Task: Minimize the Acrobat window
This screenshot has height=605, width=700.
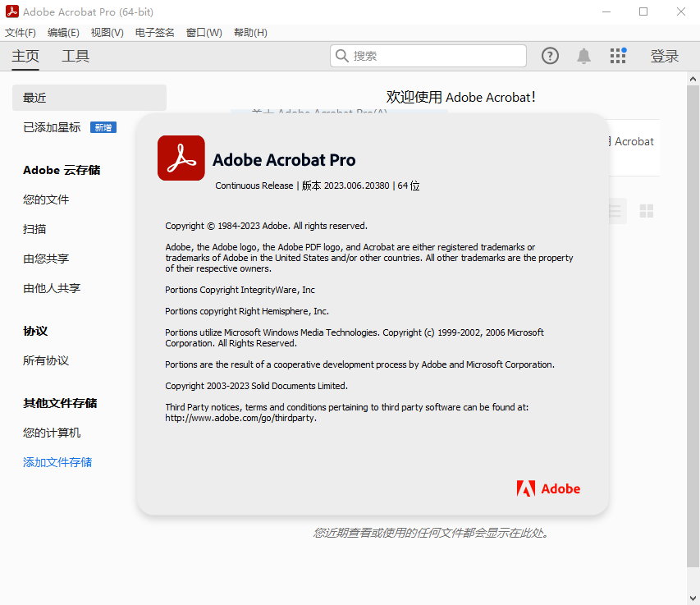Action: pyautogui.click(x=606, y=11)
